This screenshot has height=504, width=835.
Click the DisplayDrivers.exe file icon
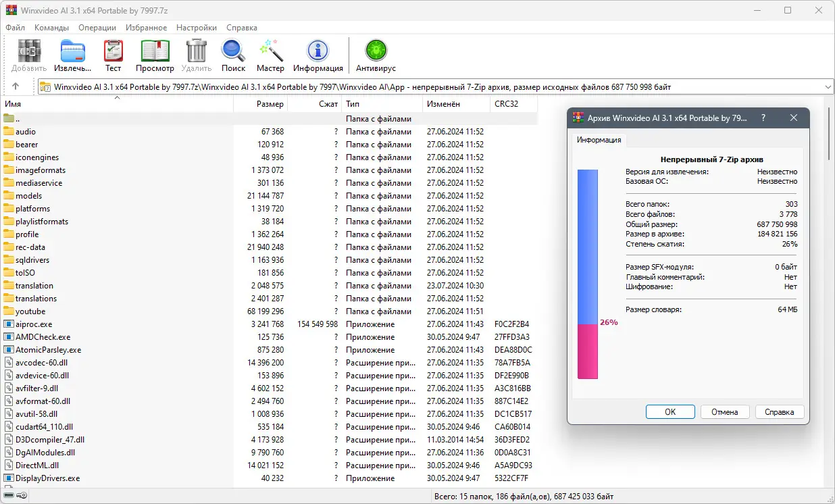pyautogui.click(x=9, y=478)
